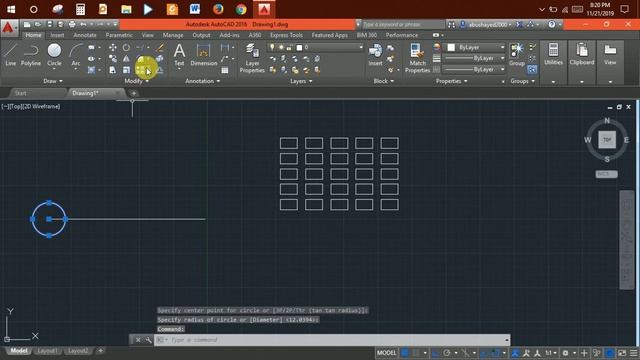The image size is (640, 360).
Task: Expand the Layers panel
Action: pos(301,81)
